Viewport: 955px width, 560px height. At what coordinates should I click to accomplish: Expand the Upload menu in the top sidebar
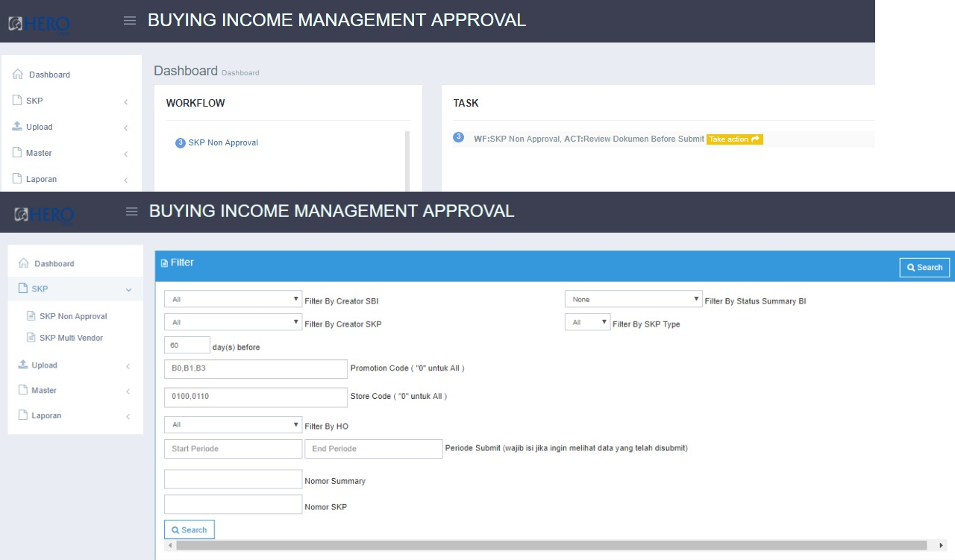click(x=72, y=127)
